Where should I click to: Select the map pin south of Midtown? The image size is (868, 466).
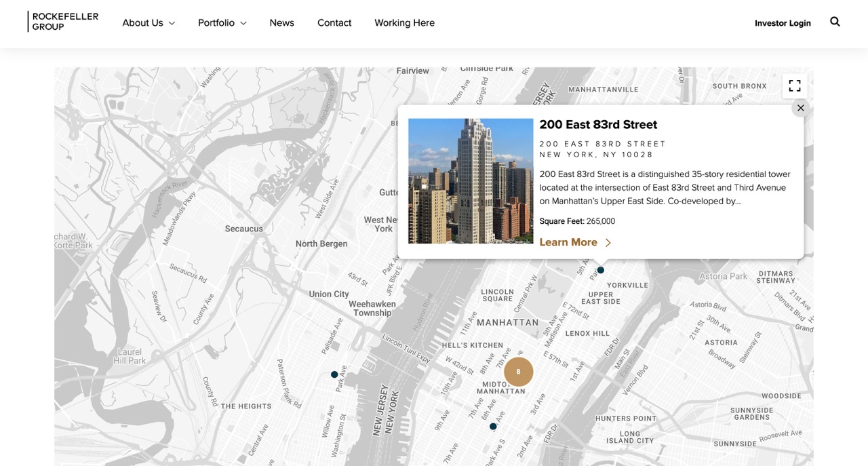493,427
